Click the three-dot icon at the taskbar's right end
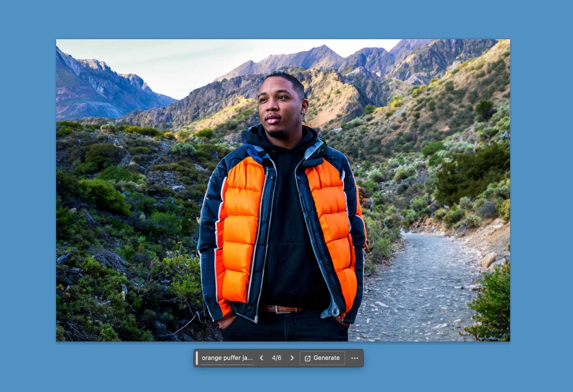The height and width of the screenshot is (392, 573). coord(354,358)
